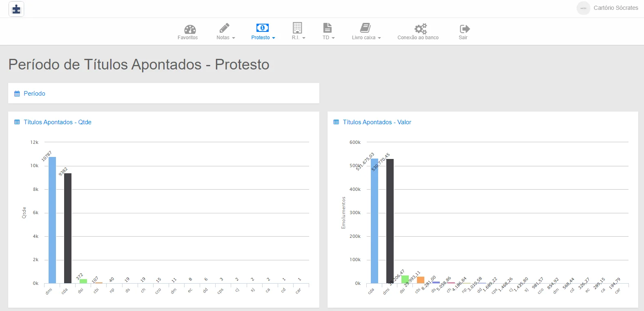
Task: Click the dark cda bar in Qtde chart
Action: click(x=68, y=228)
